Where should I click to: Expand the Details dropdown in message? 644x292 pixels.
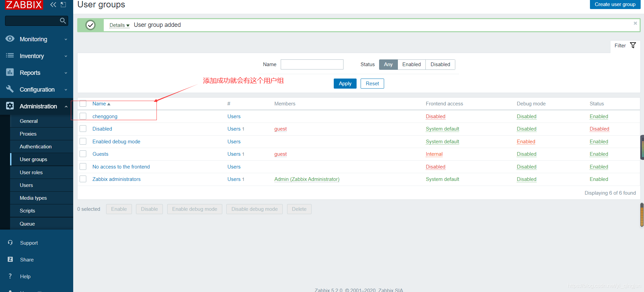coord(119,25)
